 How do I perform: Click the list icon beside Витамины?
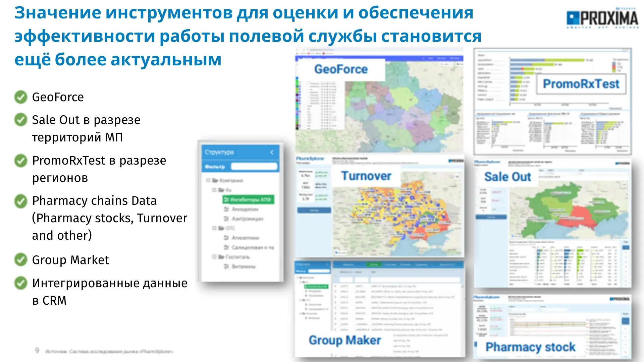point(226,266)
